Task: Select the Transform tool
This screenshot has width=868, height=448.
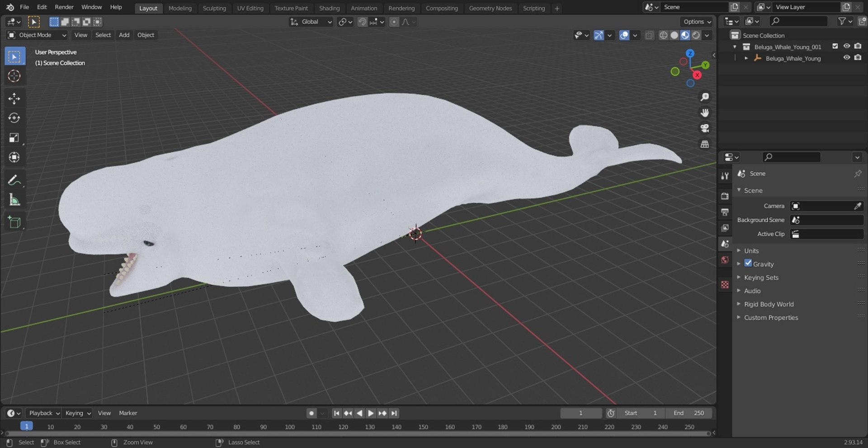Action: (14, 157)
